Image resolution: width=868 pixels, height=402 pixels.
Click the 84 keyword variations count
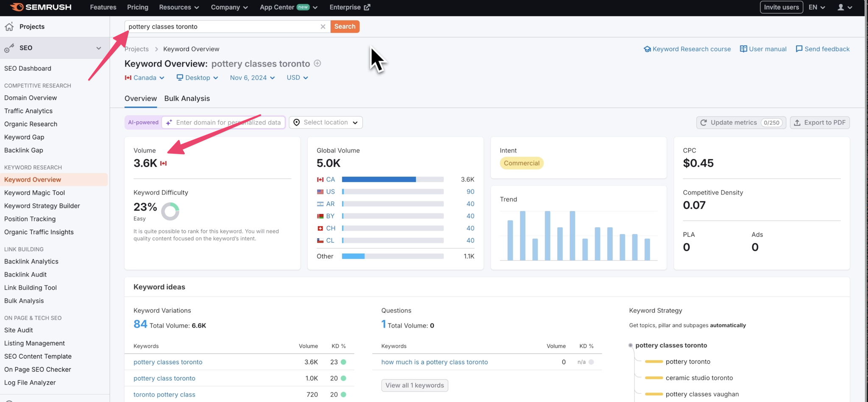[140, 324]
